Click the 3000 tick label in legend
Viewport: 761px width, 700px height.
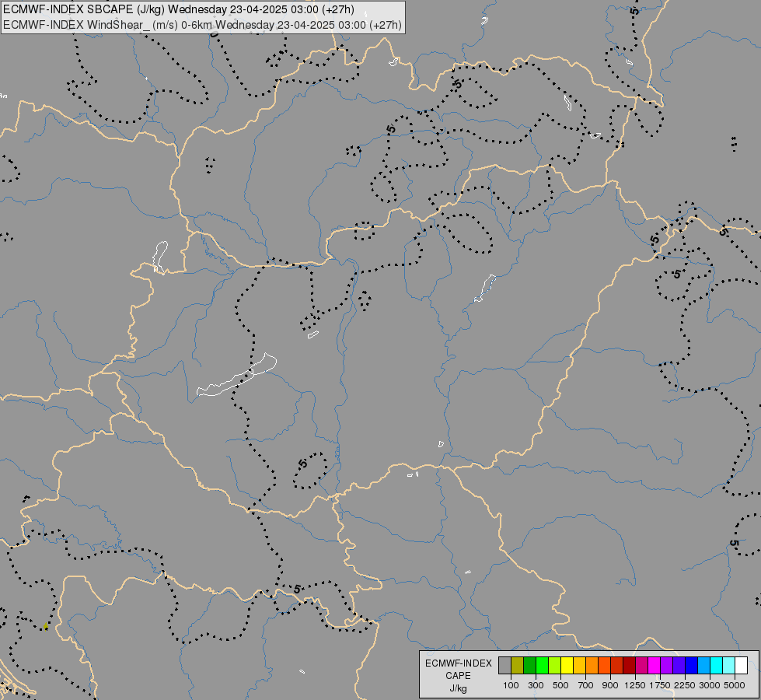pyautogui.click(x=710, y=685)
